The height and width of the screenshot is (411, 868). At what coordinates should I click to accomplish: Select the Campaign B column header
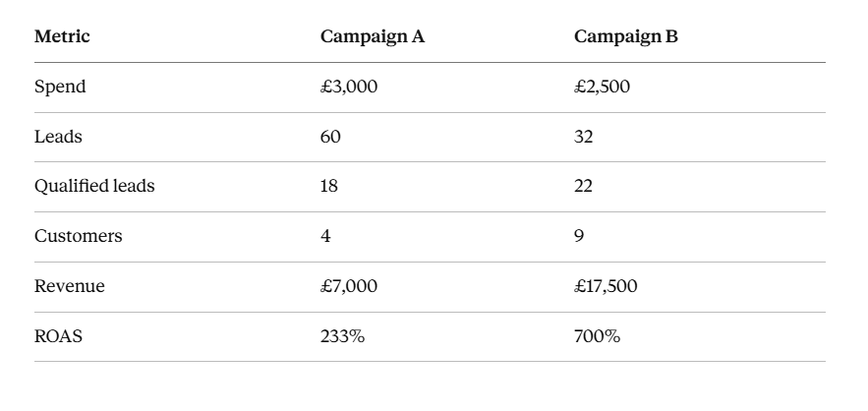pyautogui.click(x=625, y=36)
